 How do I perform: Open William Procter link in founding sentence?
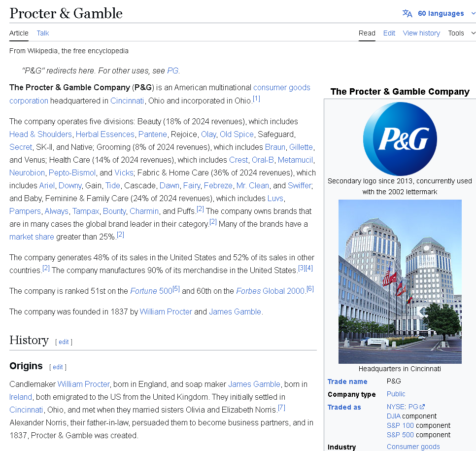click(166, 312)
